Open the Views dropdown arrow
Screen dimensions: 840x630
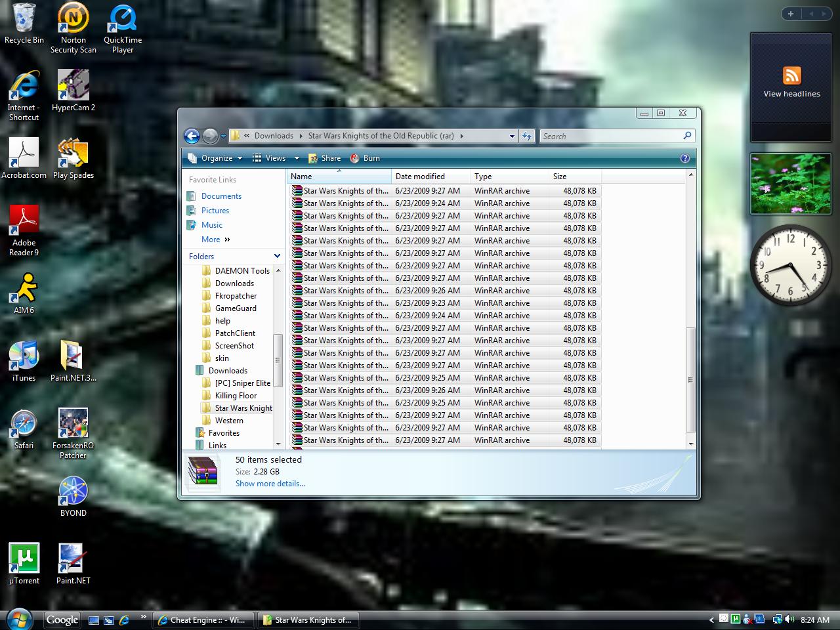tap(297, 158)
